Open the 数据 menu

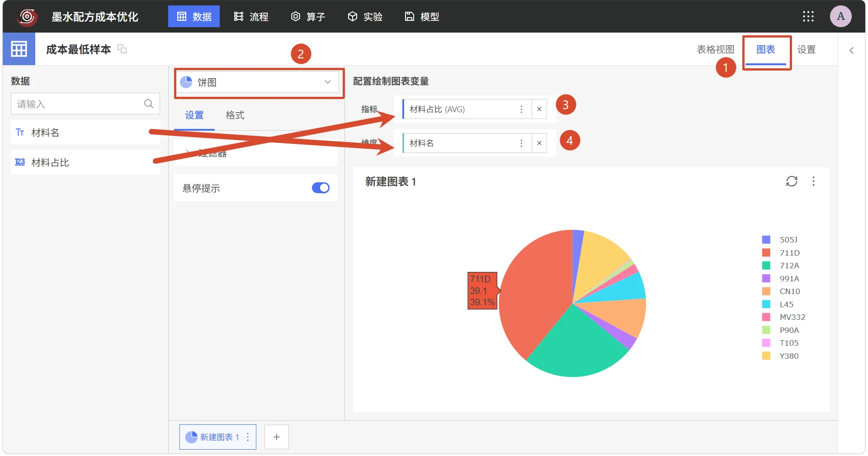194,16
